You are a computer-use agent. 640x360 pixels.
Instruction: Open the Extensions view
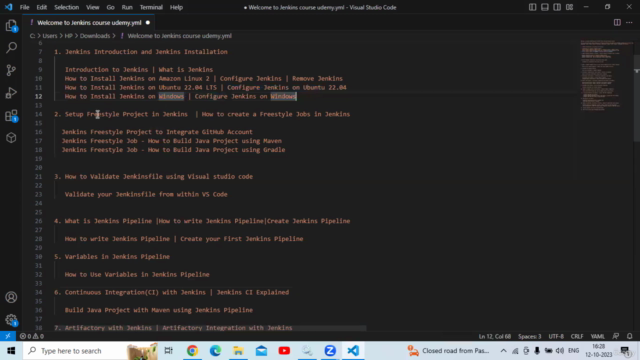tap(11, 116)
